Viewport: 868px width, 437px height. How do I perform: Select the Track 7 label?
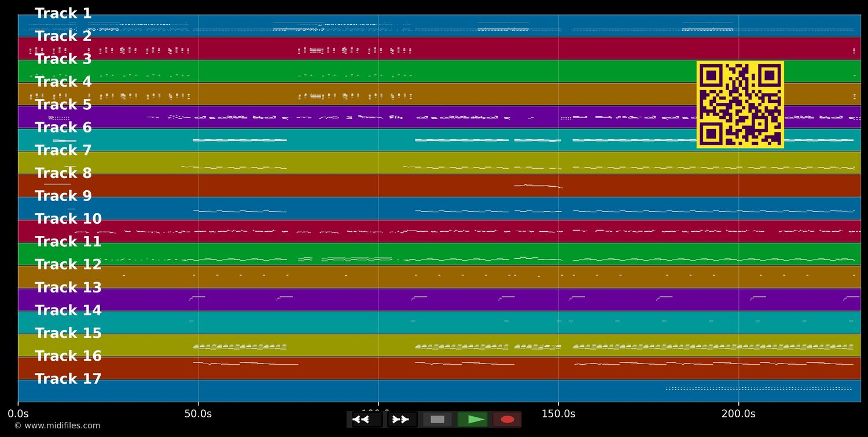point(63,151)
